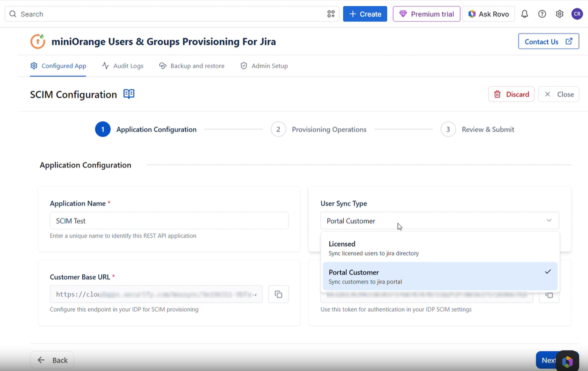The height and width of the screenshot is (371, 588).
Task: Open notifications bell
Action: (x=524, y=14)
